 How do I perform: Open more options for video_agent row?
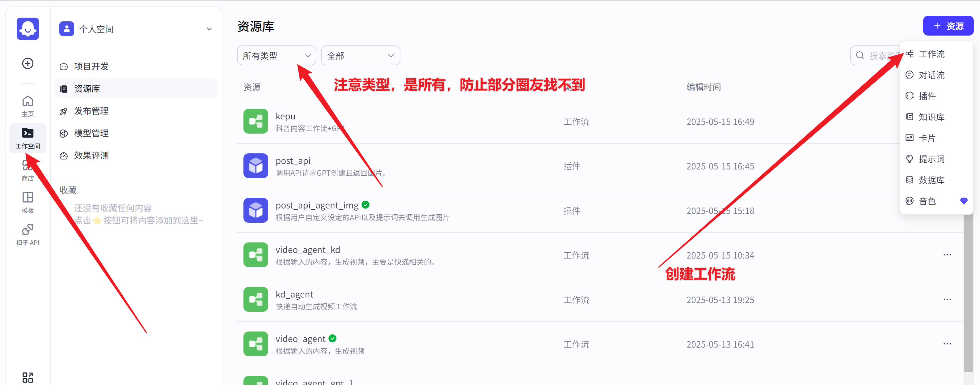click(x=947, y=344)
